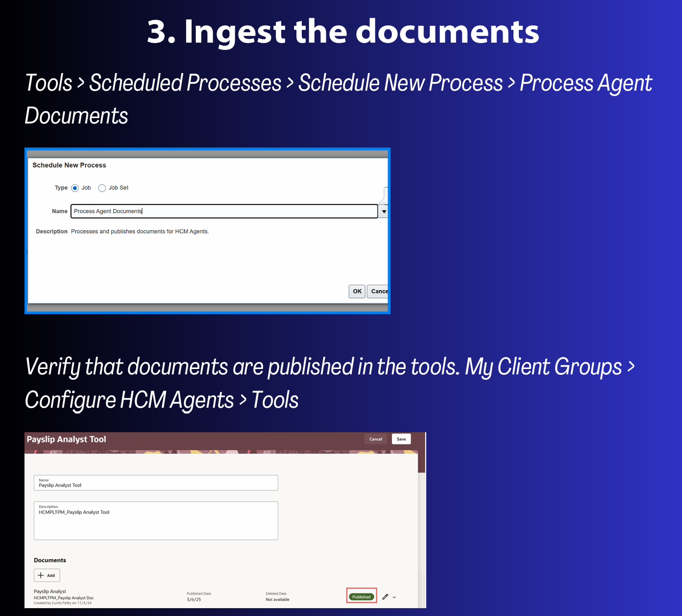Click the Published Date value 3/6/25
Image resolution: width=682 pixels, height=616 pixels.
(x=194, y=599)
